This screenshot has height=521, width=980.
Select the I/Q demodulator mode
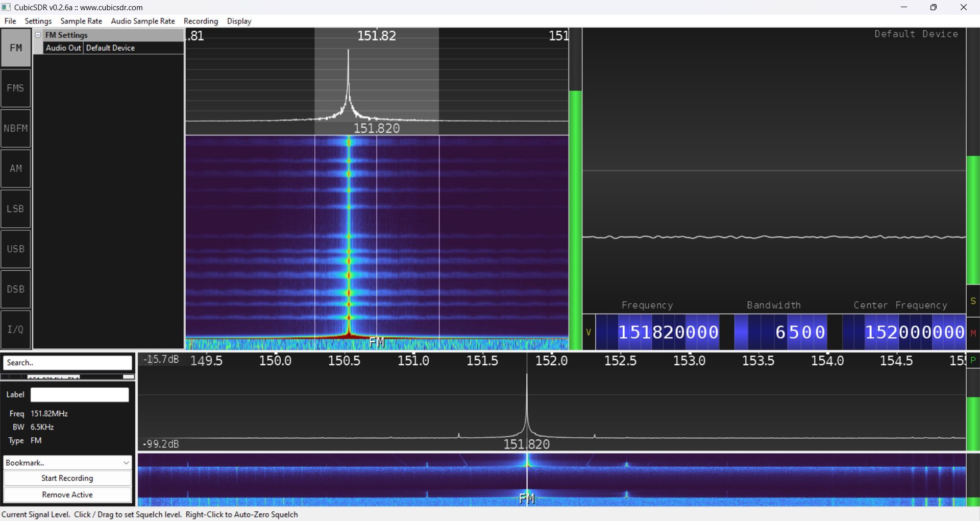pyautogui.click(x=16, y=329)
